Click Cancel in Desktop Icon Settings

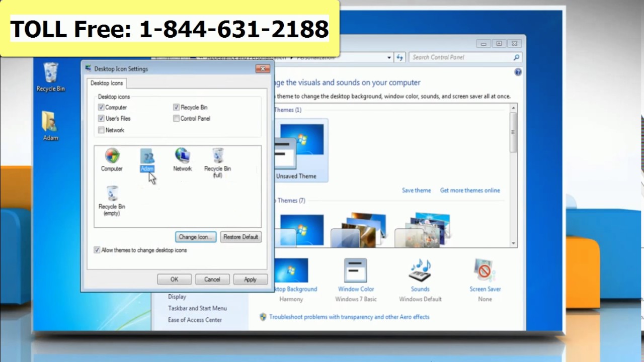212,280
